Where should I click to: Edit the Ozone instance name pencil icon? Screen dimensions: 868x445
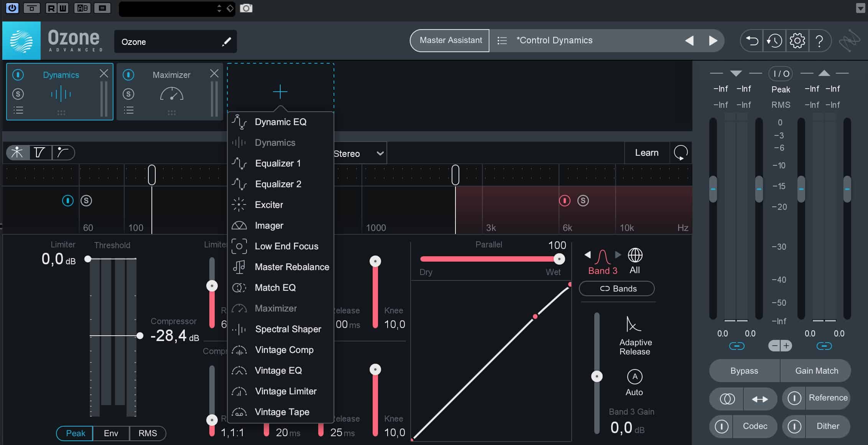[x=226, y=41]
